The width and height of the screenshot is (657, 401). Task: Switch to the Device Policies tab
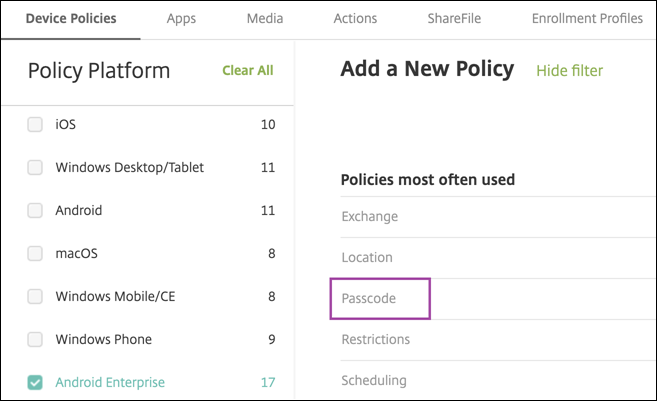[x=71, y=18]
